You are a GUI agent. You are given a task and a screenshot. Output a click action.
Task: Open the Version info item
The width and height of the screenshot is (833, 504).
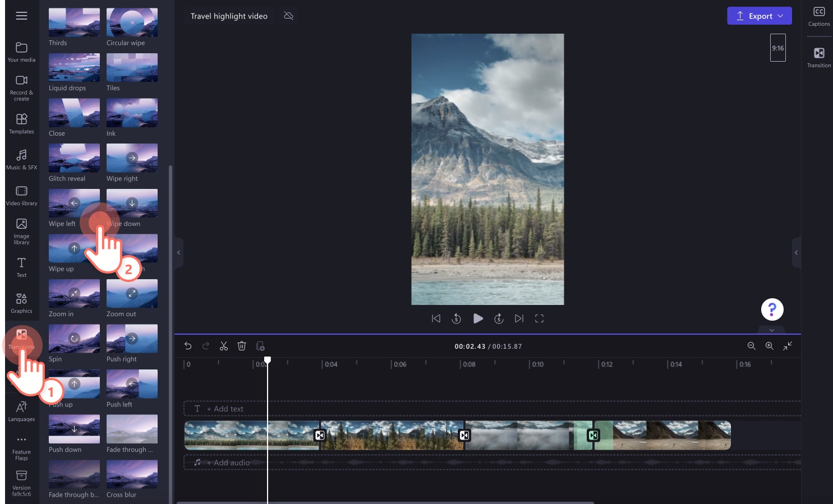[21, 483]
